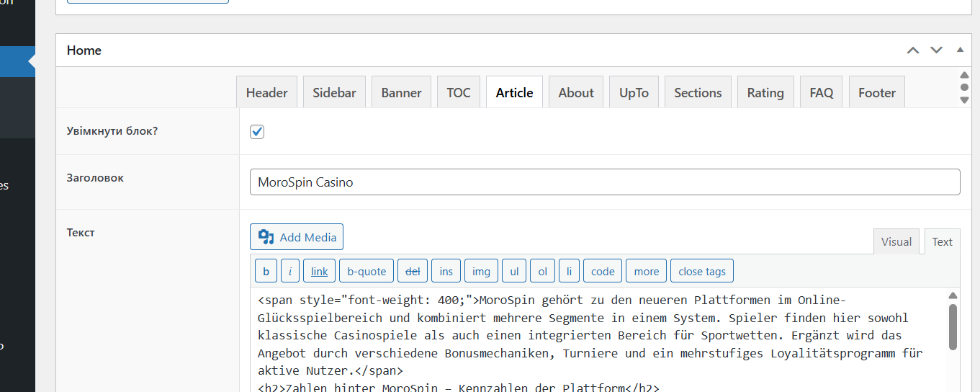Uncheck the Увімкнути блок checkbox
The image size is (980, 392).
click(x=257, y=132)
